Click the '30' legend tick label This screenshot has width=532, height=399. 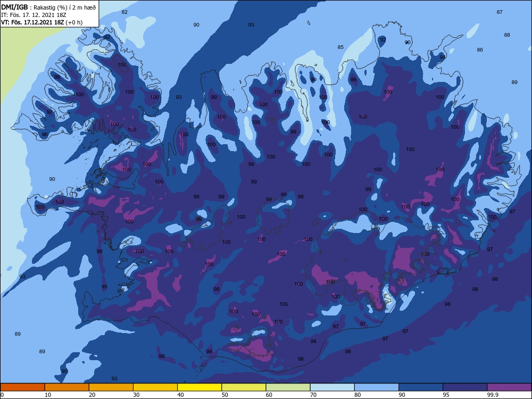(x=136, y=395)
